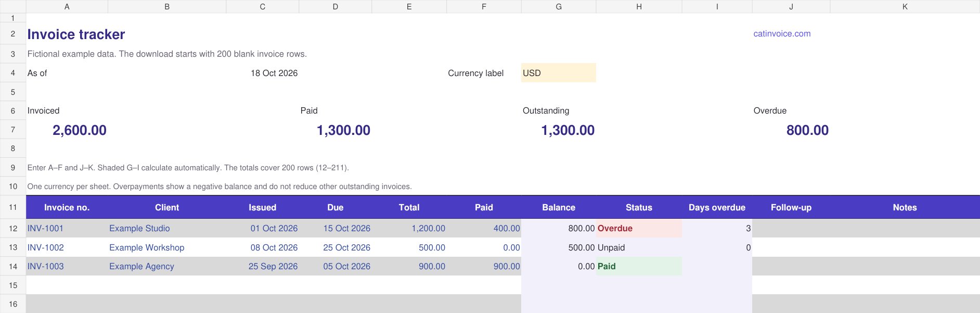Click the Notes table header

point(905,207)
